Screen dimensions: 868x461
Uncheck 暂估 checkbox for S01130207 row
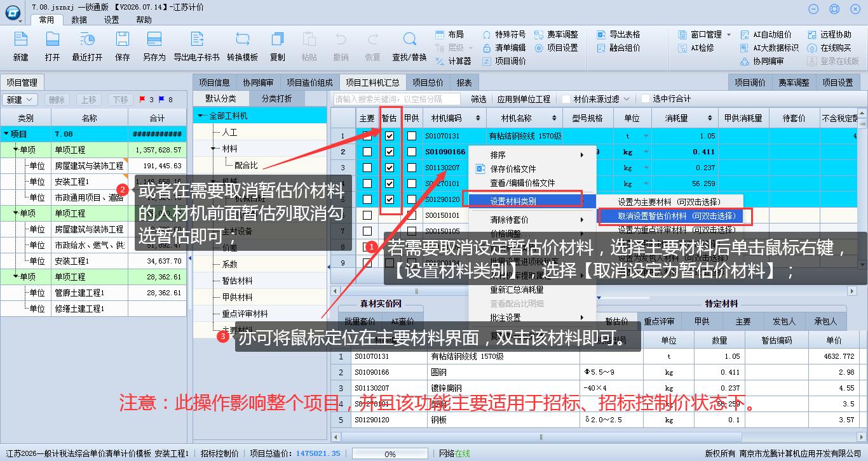390,168
